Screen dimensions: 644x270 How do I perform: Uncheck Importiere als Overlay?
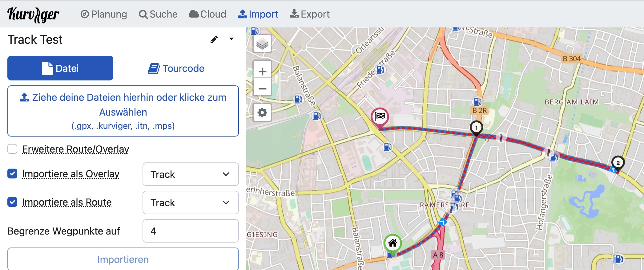click(12, 174)
